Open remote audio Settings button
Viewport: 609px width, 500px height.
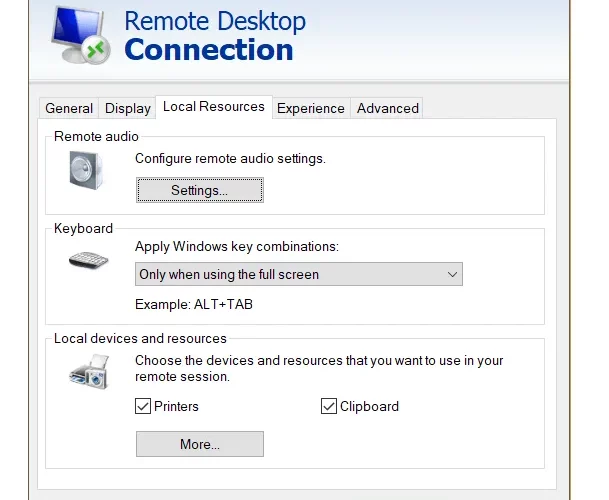pos(200,190)
